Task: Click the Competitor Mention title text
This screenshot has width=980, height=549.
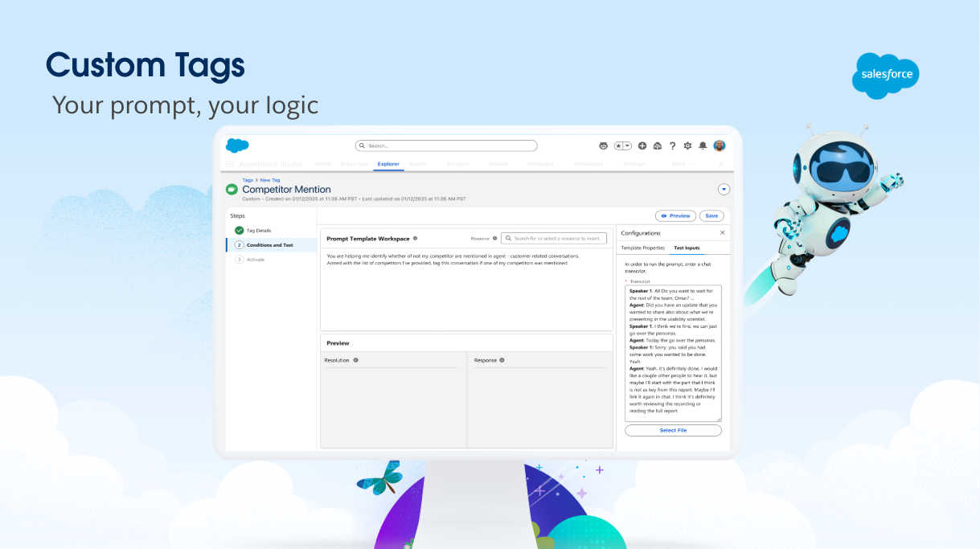Action: [286, 190]
